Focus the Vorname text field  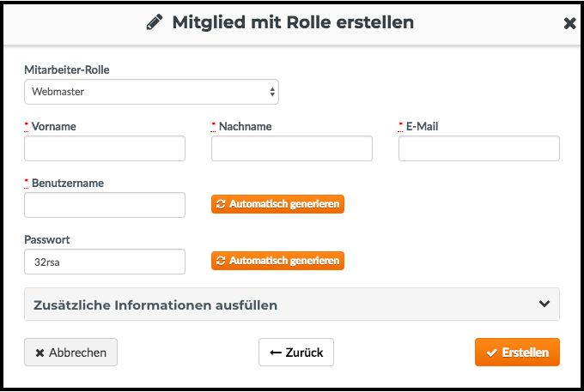(x=105, y=148)
